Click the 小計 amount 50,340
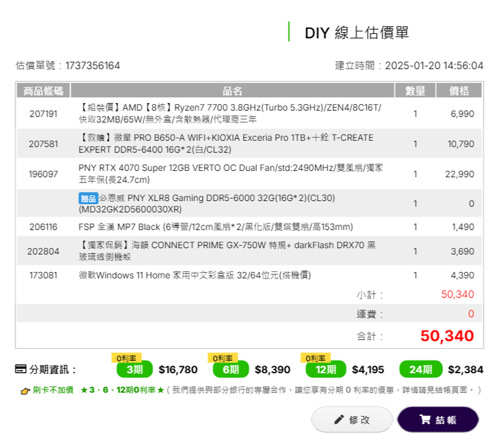Screen dimensions: 499x448 457,294
